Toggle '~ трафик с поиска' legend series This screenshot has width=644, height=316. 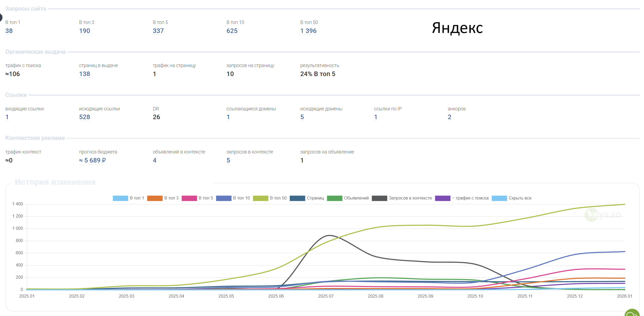(x=462, y=198)
